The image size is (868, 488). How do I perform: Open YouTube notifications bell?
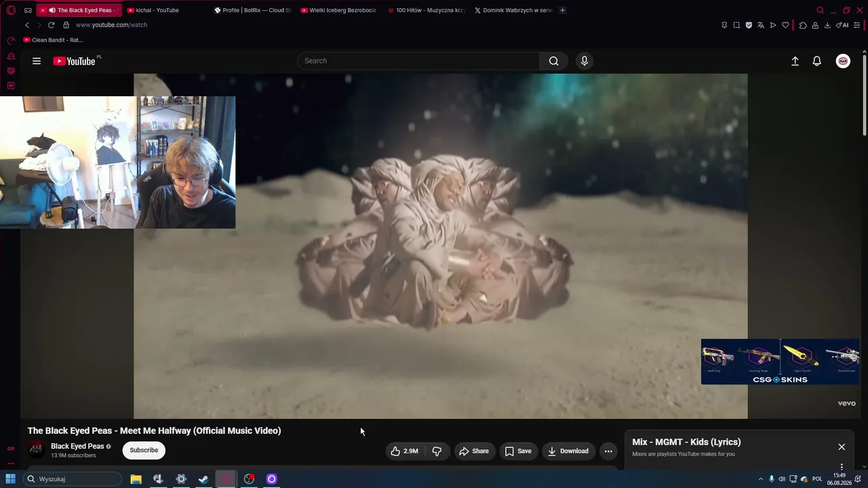(x=817, y=61)
